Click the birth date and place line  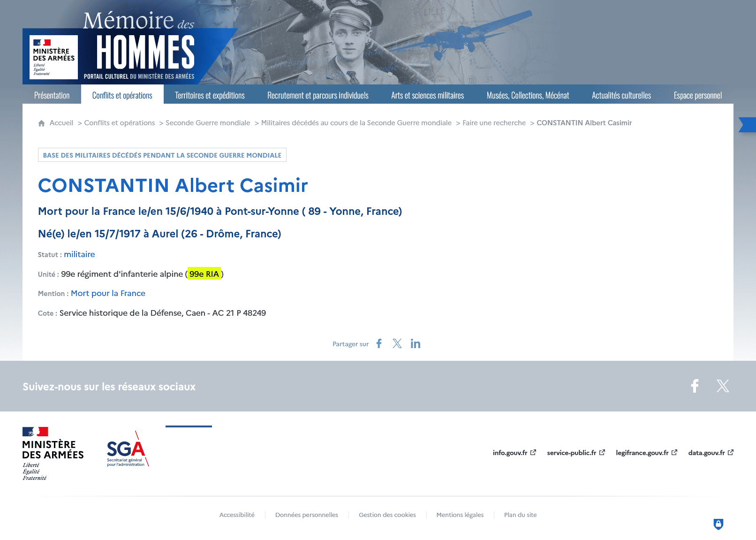(159, 234)
